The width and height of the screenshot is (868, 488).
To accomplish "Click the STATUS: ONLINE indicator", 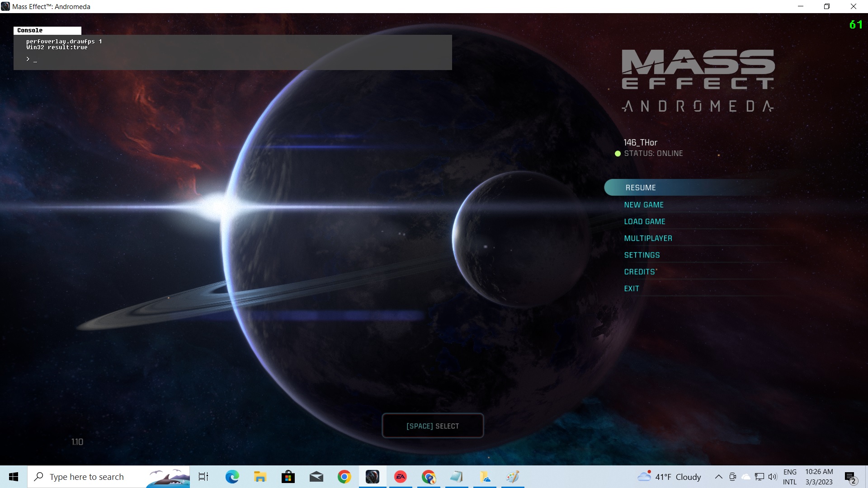I will [649, 154].
